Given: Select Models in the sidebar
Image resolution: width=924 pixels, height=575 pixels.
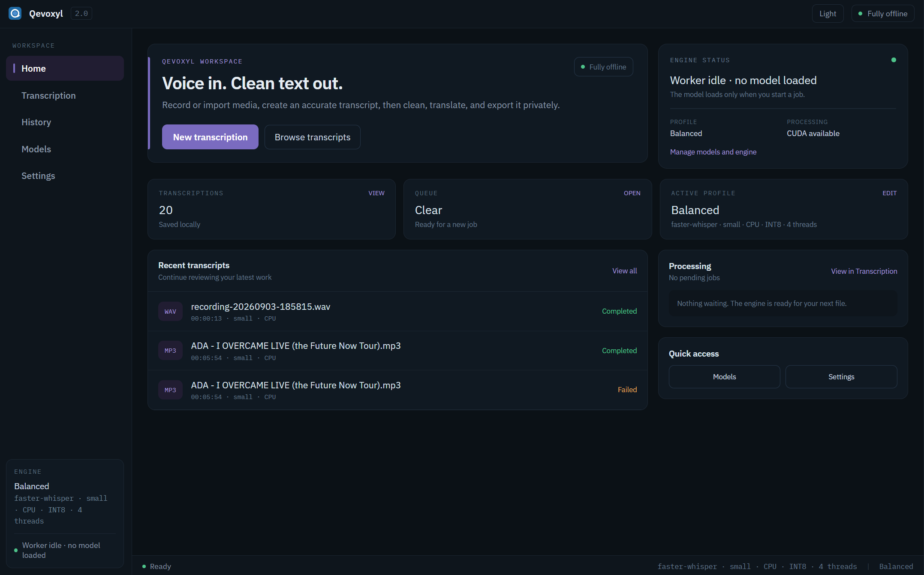Looking at the screenshot, I should [65, 149].
